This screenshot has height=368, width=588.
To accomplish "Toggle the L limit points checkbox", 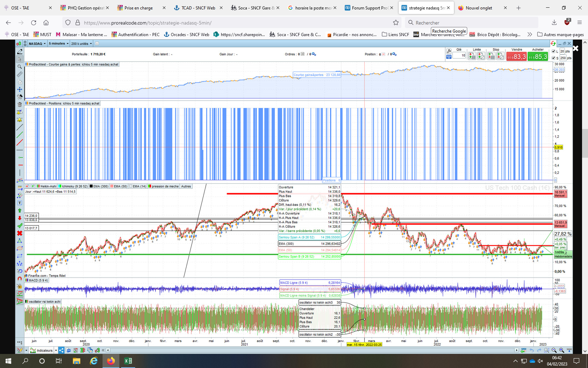I will click(553, 52).
